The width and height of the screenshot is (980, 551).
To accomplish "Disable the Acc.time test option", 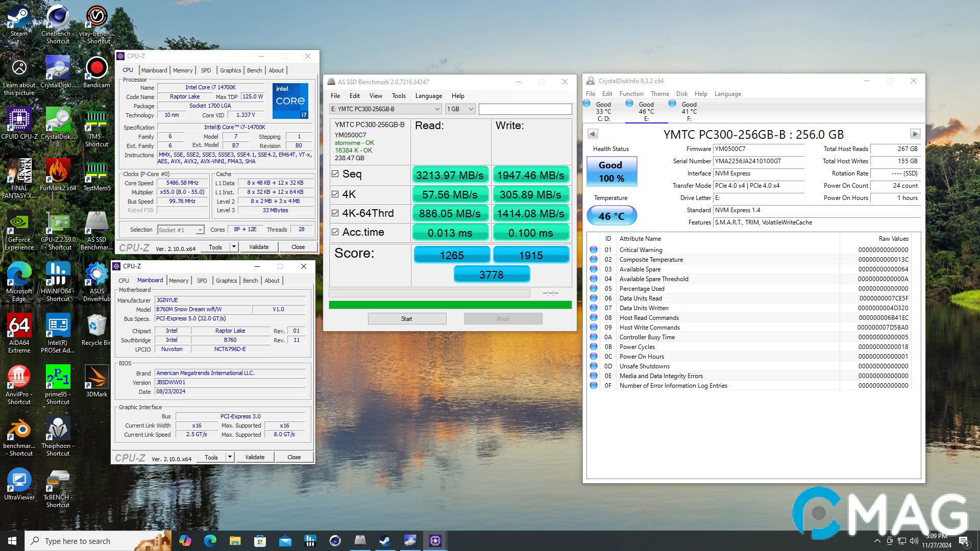I will click(x=336, y=232).
